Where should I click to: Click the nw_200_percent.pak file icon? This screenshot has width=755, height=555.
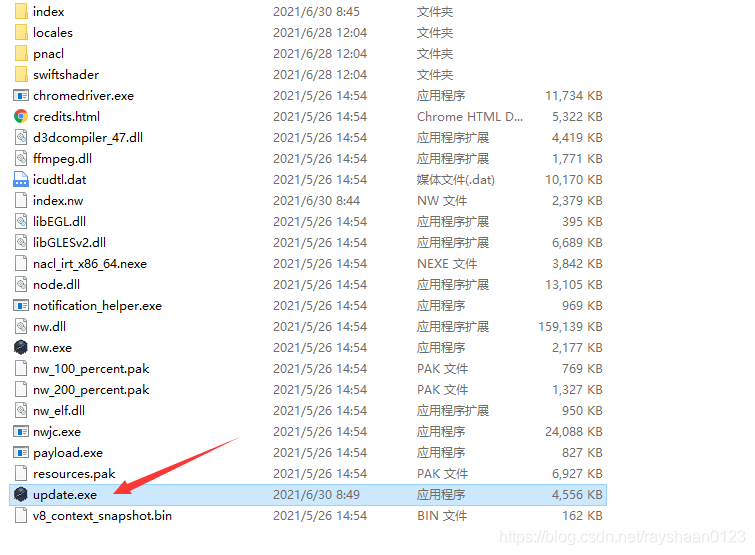pyautogui.click(x=21, y=389)
